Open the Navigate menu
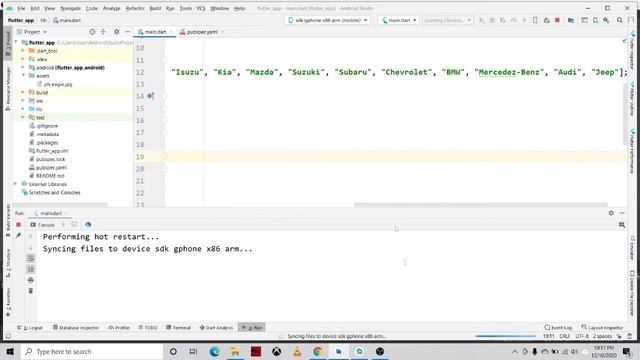This screenshot has height=360, width=640. tap(71, 8)
